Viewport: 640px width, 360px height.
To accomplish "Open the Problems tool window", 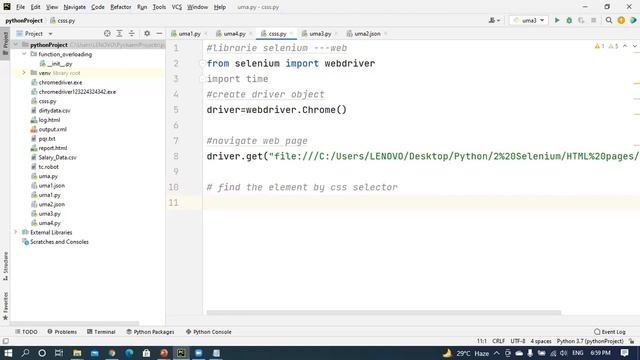I will point(62,332).
